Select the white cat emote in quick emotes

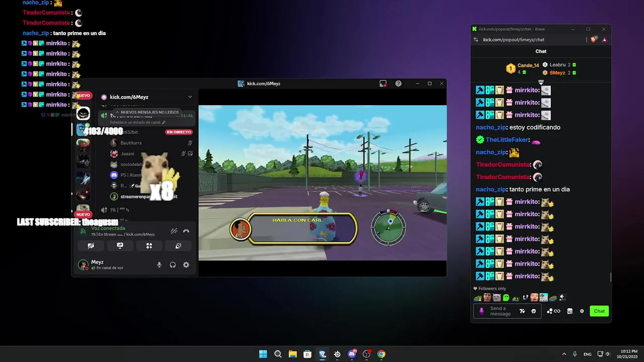click(497, 298)
